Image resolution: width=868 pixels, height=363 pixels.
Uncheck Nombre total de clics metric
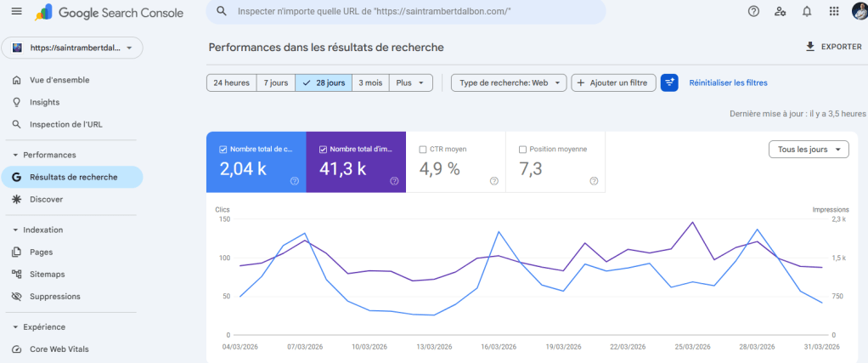[x=223, y=149]
